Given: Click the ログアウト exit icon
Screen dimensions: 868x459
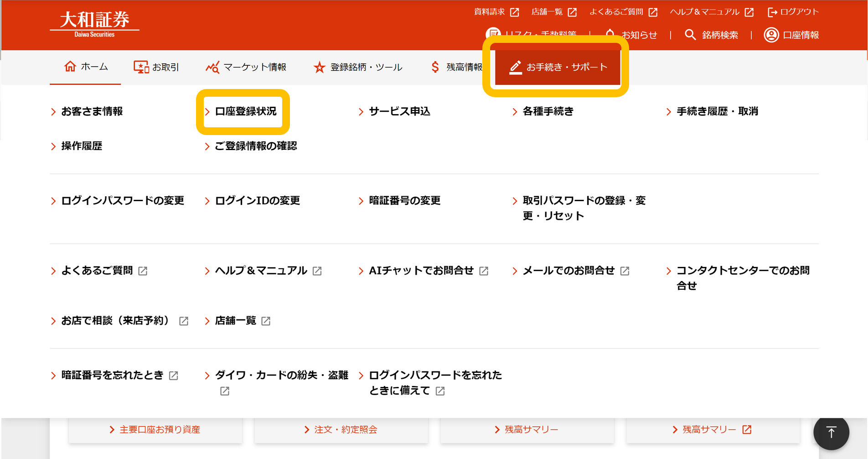Looking at the screenshot, I should (772, 12).
